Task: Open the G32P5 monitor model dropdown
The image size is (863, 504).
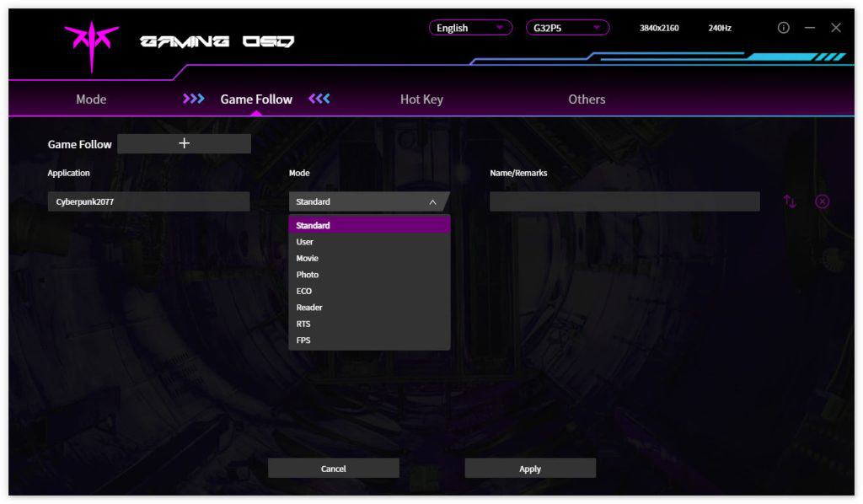Action: [567, 28]
